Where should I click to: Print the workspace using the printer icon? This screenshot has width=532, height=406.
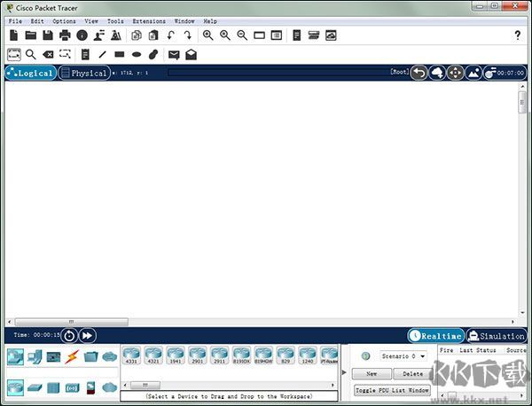pos(65,35)
